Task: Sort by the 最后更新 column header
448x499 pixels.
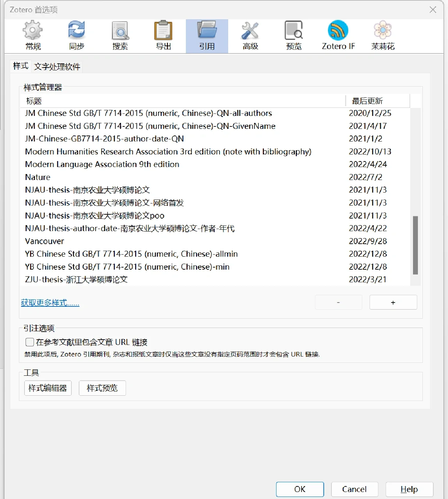Action: pyautogui.click(x=378, y=101)
